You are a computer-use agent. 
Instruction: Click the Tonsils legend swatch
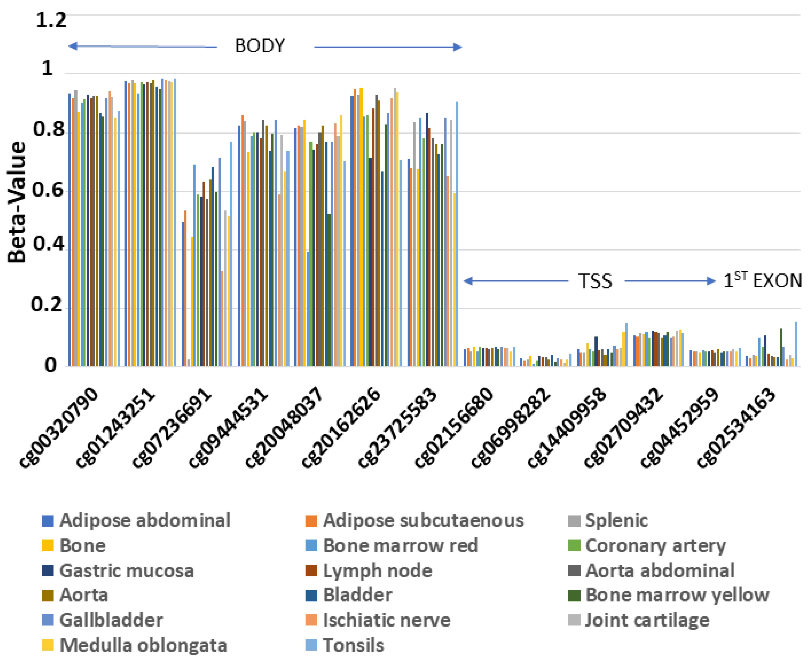pos(311,645)
